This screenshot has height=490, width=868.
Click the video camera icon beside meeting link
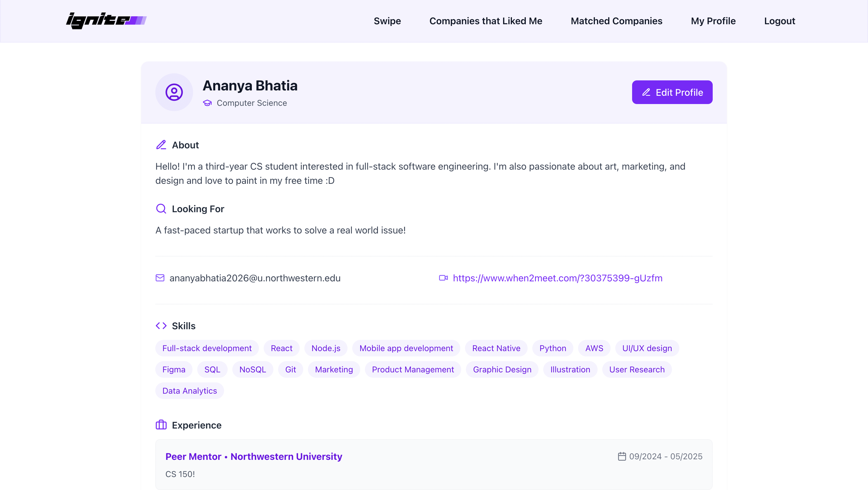pos(443,278)
